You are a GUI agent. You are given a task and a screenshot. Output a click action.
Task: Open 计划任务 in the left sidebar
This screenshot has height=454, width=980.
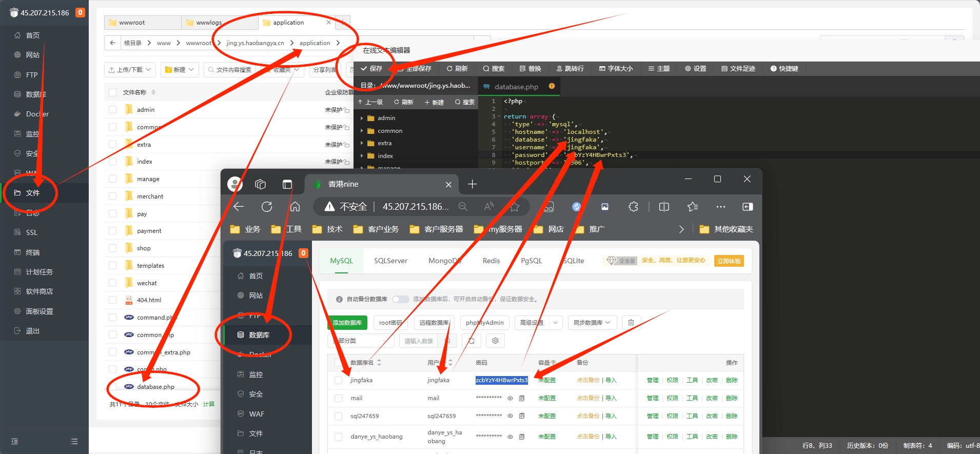pos(40,272)
